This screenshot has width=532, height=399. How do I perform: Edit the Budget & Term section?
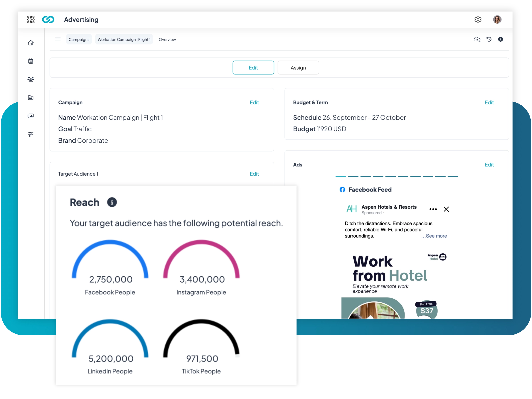pos(489,102)
